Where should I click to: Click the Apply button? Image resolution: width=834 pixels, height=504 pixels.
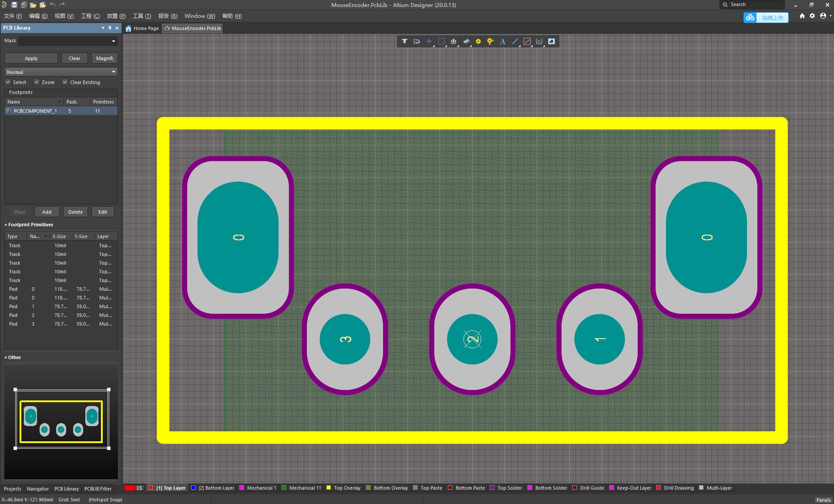click(31, 58)
